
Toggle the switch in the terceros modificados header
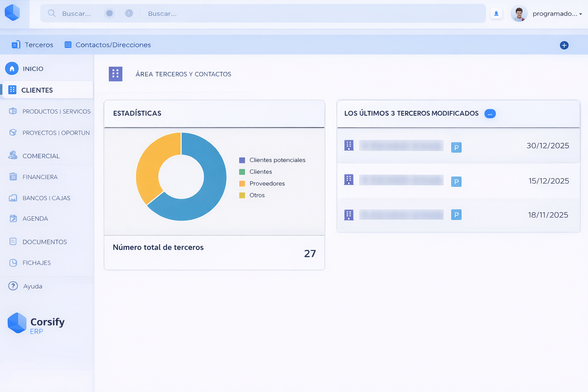click(x=490, y=114)
